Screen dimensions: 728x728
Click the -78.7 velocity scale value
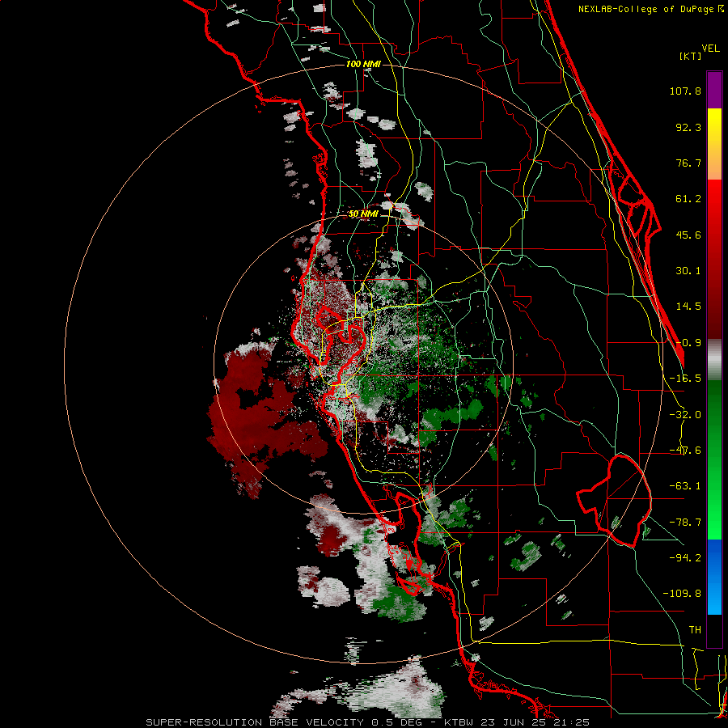(685, 523)
